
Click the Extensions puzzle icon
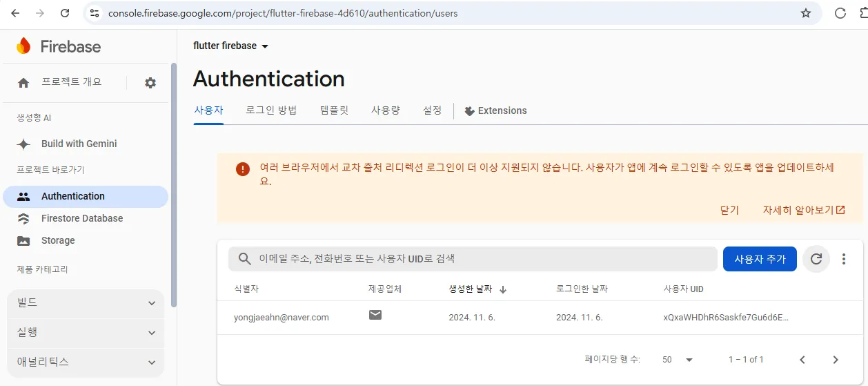[x=469, y=110]
